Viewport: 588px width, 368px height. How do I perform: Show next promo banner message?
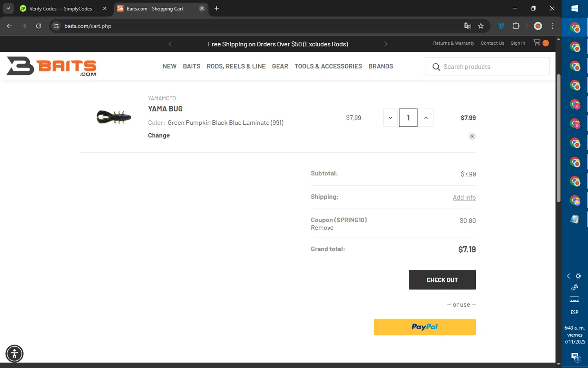pyautogui.click(x=385, y=44)
